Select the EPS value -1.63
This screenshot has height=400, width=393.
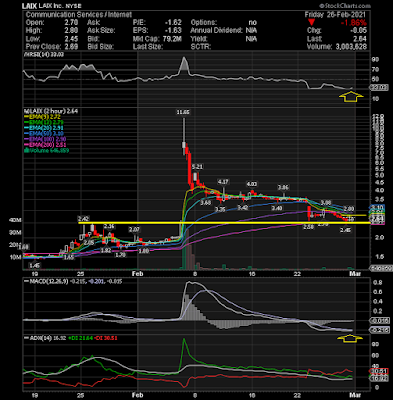pyautogui.click(x=173, y=31)
